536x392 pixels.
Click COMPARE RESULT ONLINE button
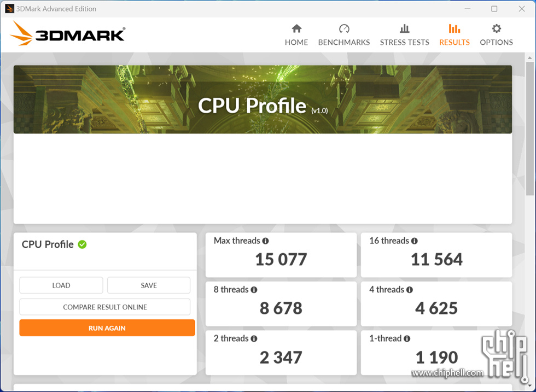click(x=105, y=307)
